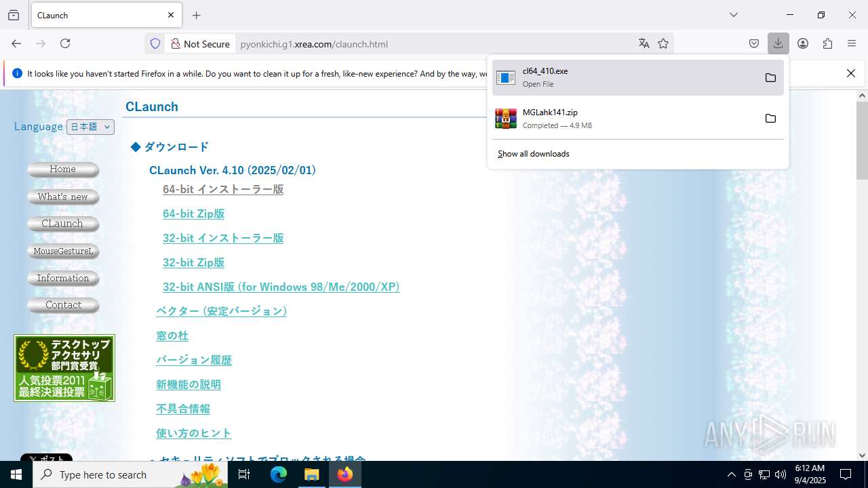
Task: Open the What's new page
Action: pyautogui.click(x=63, y=197)
